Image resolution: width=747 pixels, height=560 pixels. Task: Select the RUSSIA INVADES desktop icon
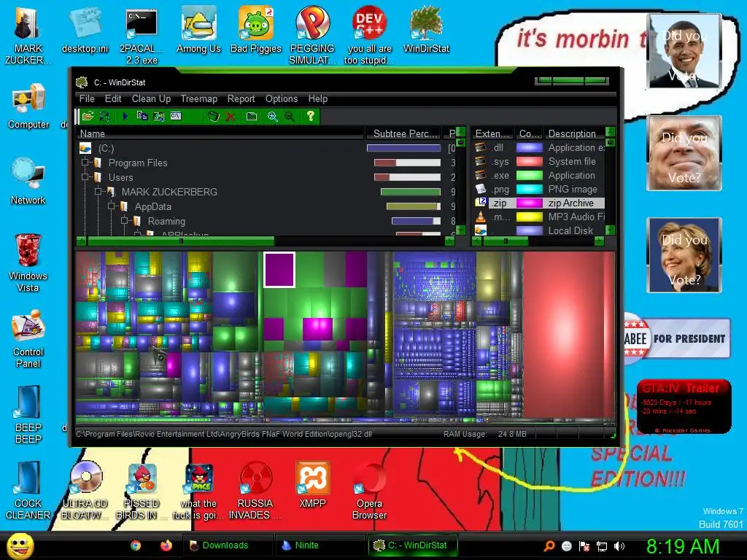point(255,491)
